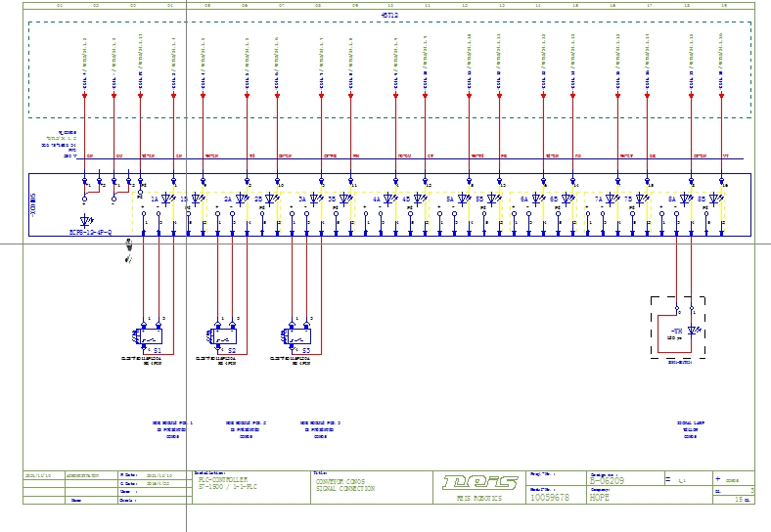Select the LED symbol labeled 3B
The width and height of the screenshot is (771, 532).
tap(345, 199)
